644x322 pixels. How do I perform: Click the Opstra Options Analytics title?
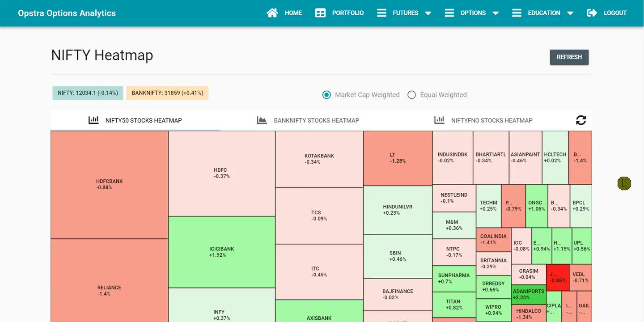67,13
